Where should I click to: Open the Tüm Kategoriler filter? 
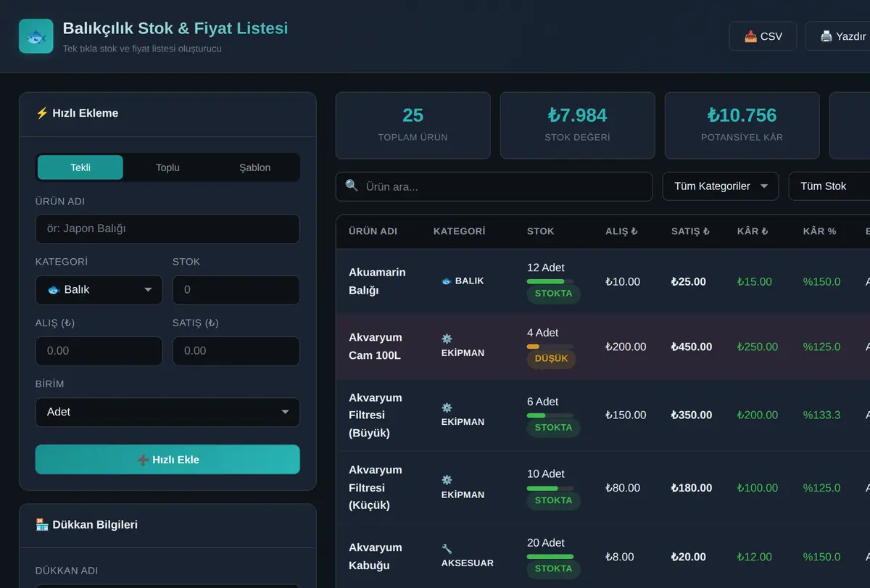click(x=721, y=186)
